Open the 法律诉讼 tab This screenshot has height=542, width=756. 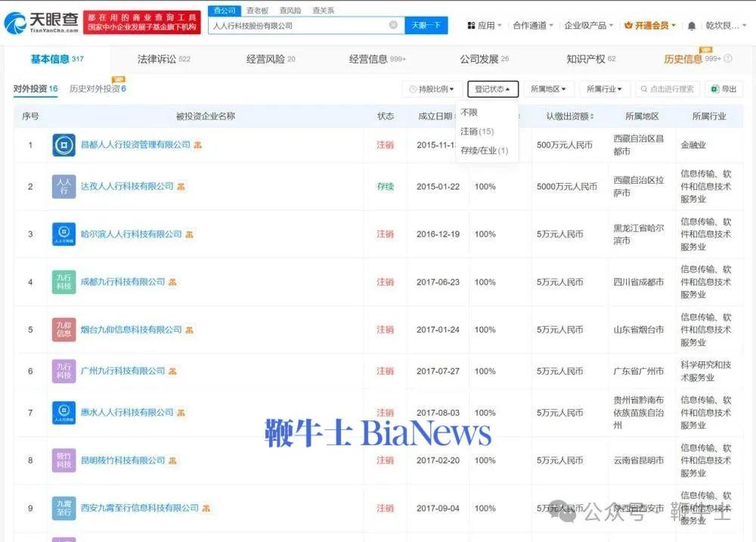tap(164, 59)
